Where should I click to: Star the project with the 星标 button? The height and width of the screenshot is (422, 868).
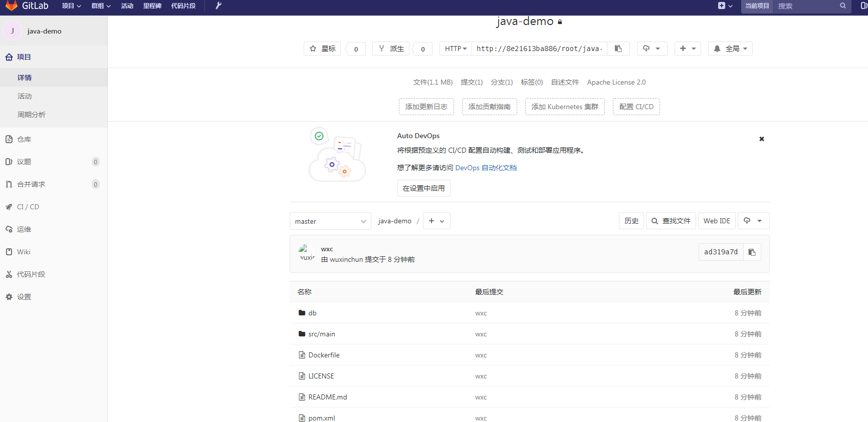[x=322, y=49]
